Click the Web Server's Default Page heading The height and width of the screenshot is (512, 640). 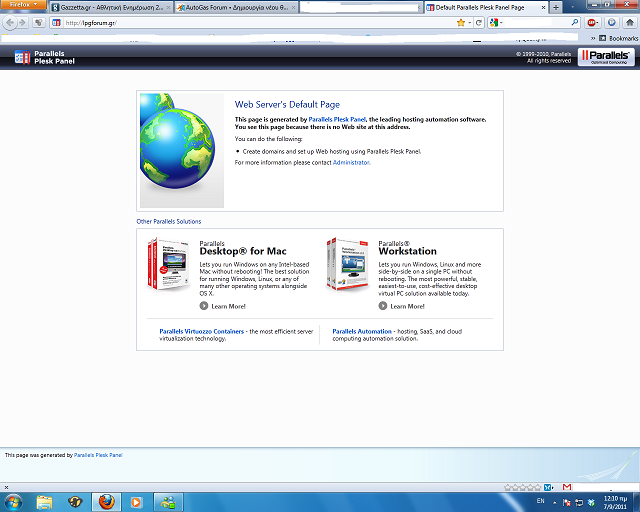point(287,105)
